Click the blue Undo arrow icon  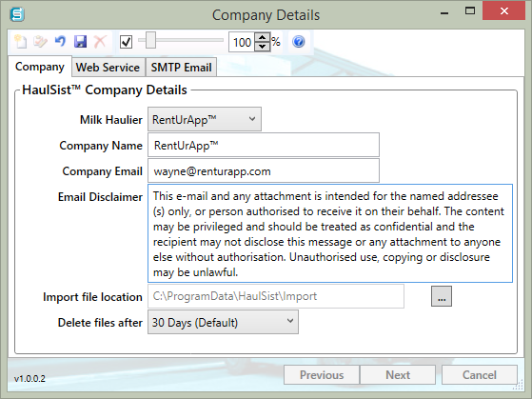[60, 42]
